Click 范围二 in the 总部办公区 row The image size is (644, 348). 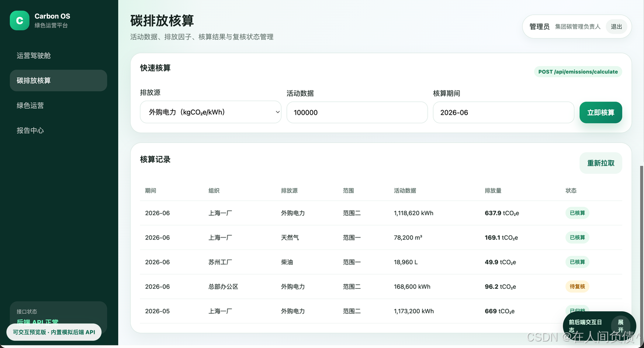[352, 287]
